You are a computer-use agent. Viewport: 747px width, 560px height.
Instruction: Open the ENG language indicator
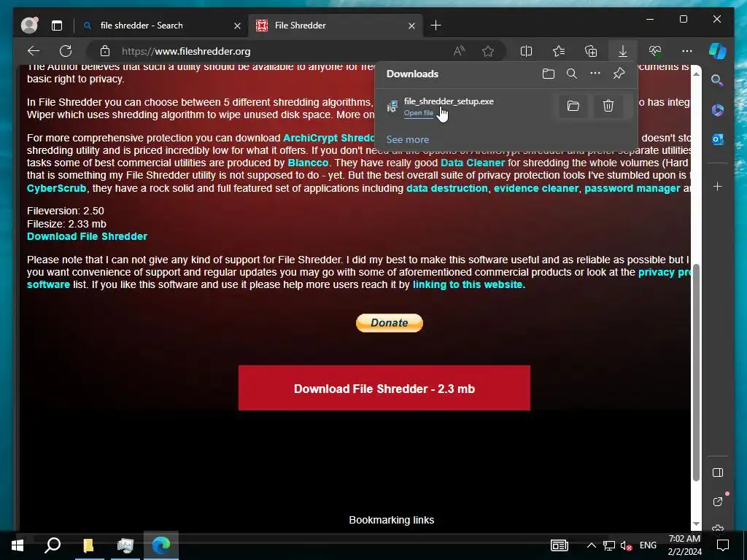pos(648,545)
